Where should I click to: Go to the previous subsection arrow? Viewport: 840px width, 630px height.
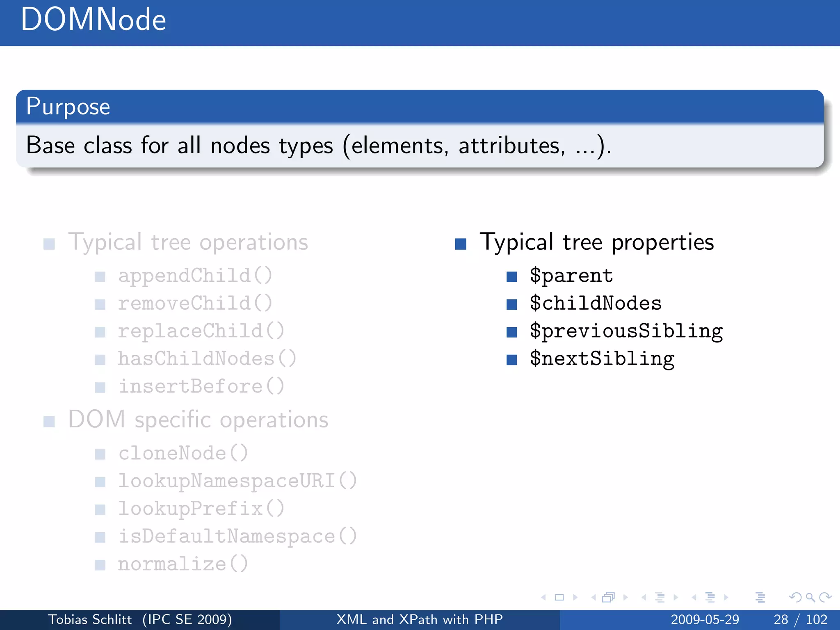click(x=644, y=598)
